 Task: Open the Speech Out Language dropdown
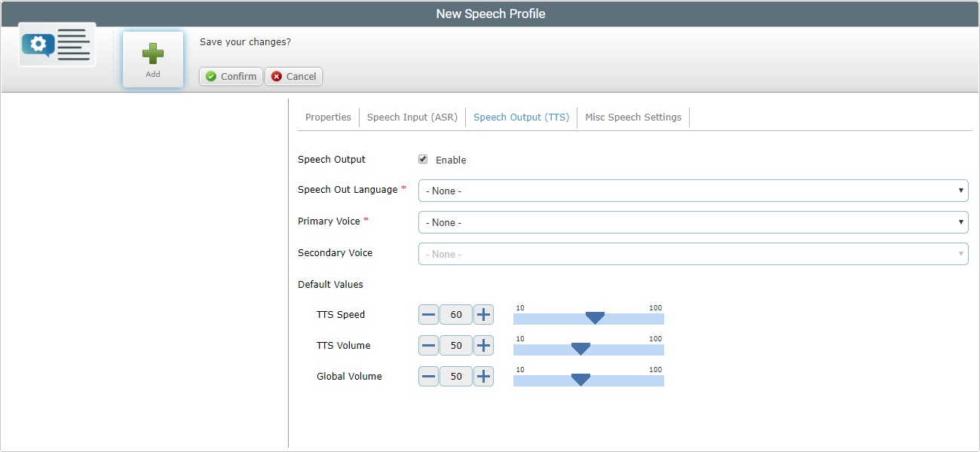coord(960,191)
